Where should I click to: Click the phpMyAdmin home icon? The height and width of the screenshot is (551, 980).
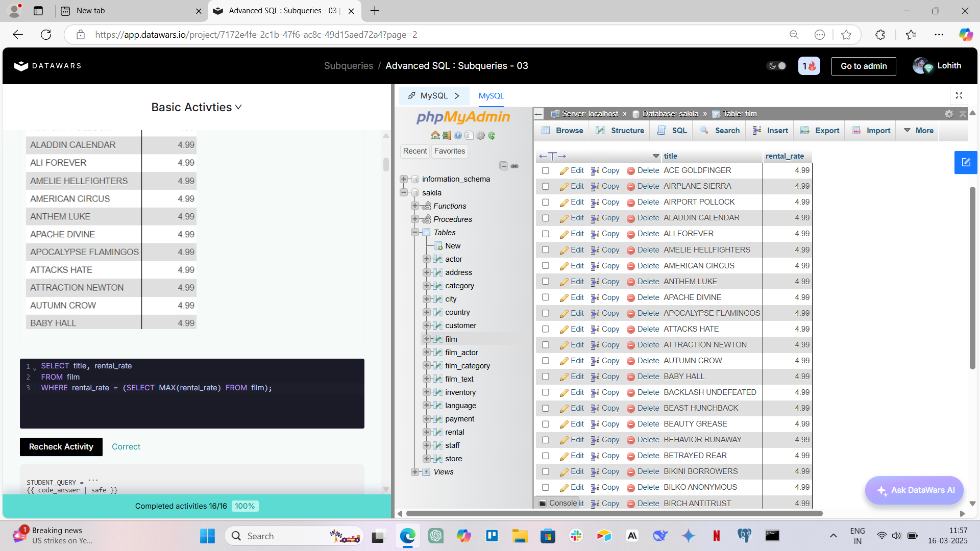click(x=435, y=136)
